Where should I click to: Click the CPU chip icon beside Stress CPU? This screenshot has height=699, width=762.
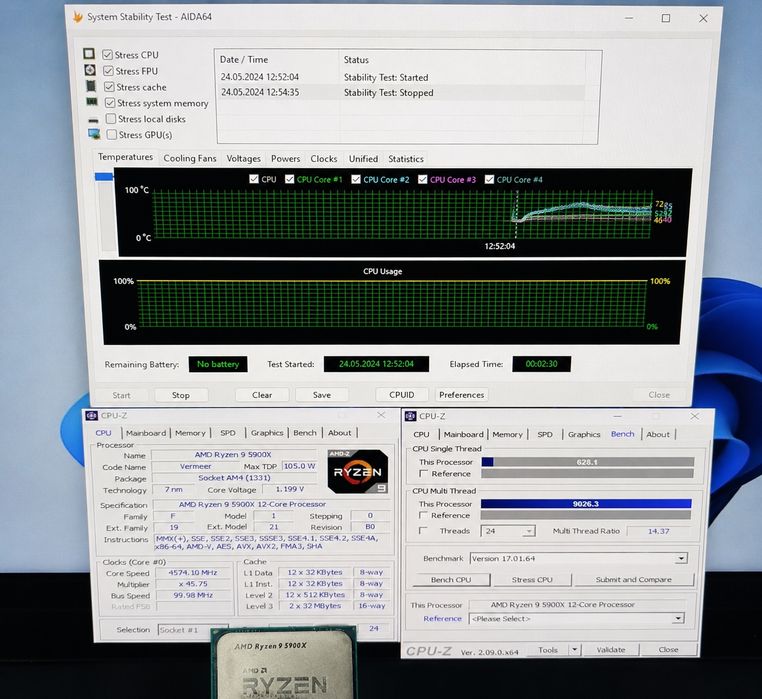pyautogui.click(x=88, y=53)
